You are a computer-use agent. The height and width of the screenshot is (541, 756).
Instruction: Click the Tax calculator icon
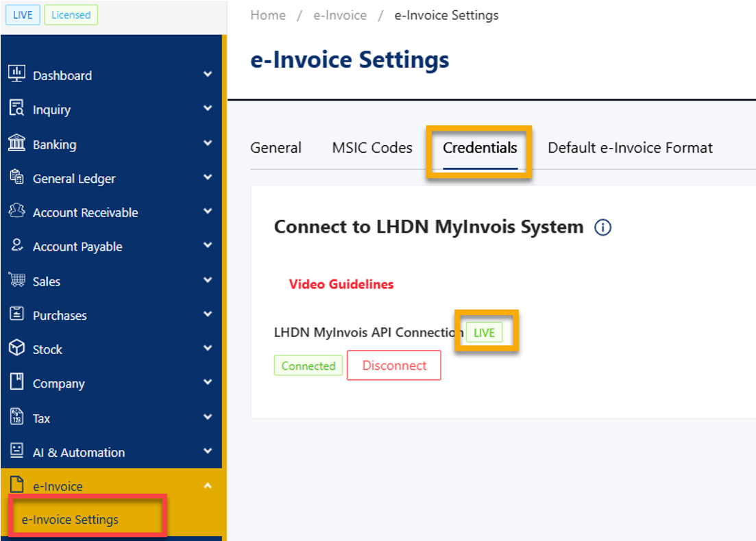17,416
